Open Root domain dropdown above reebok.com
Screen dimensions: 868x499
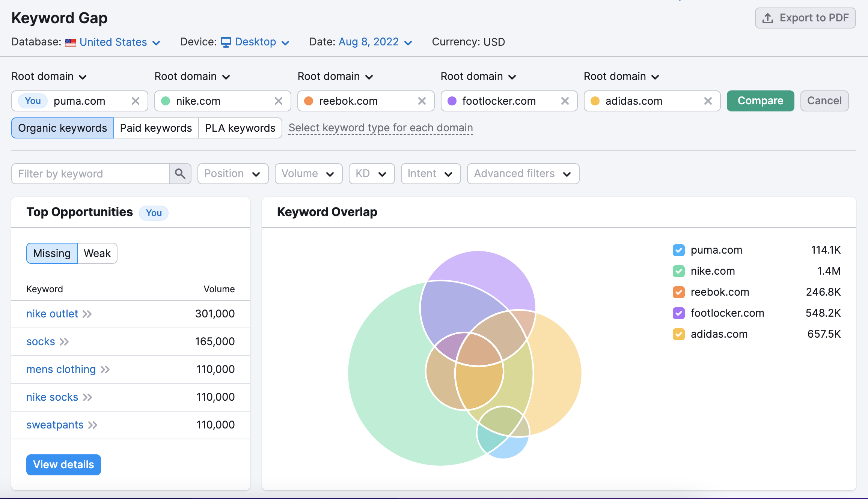(335, 77)
